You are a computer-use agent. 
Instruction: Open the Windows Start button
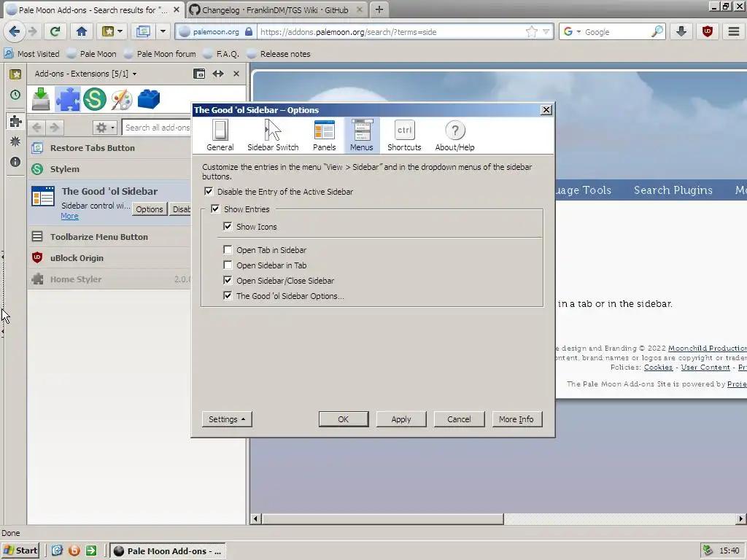coord(20,551)
